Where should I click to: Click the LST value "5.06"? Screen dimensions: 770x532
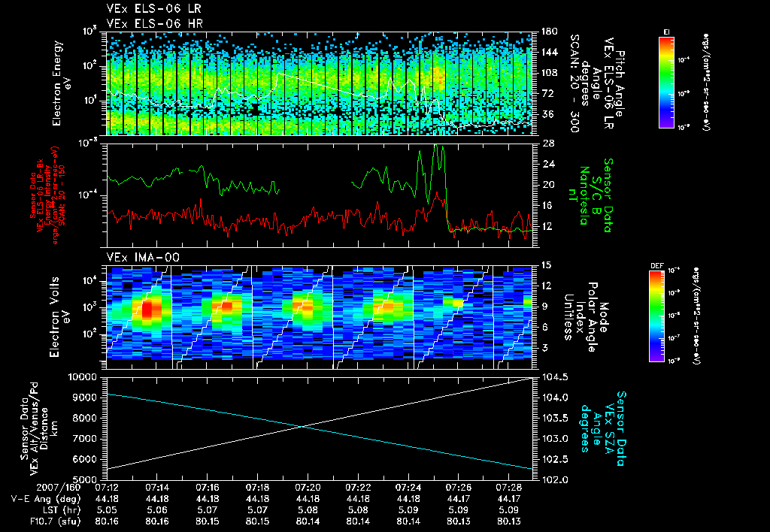point(156,510)
